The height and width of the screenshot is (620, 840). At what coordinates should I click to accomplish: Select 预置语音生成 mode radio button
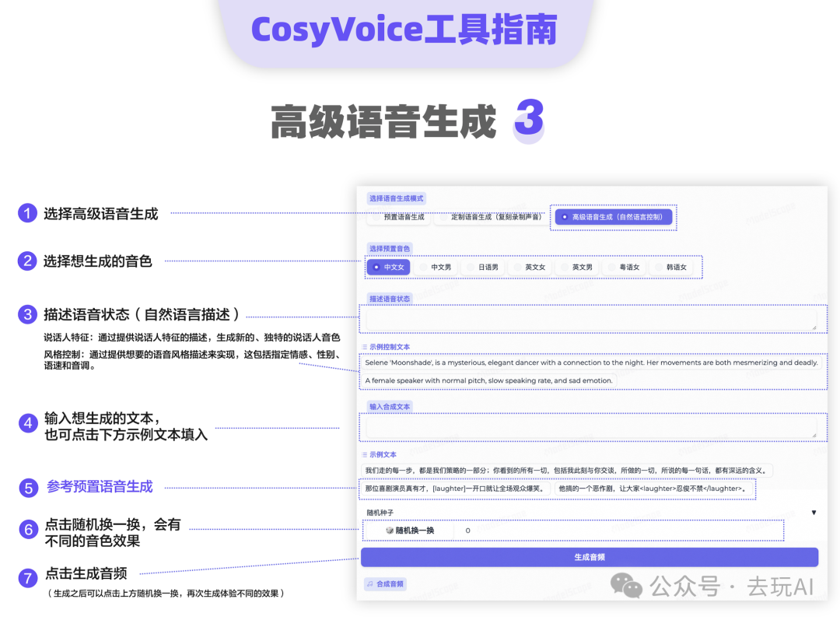(398, 217)
